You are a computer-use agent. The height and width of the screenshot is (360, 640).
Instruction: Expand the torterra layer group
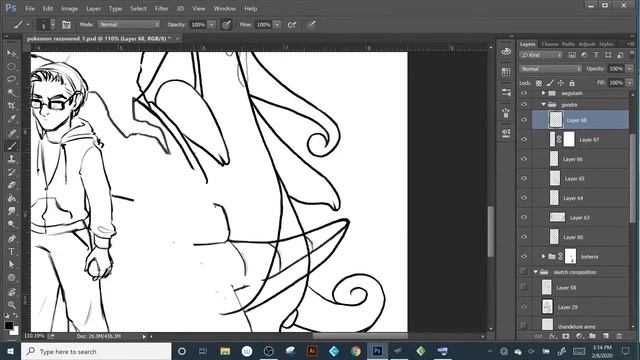543,256
